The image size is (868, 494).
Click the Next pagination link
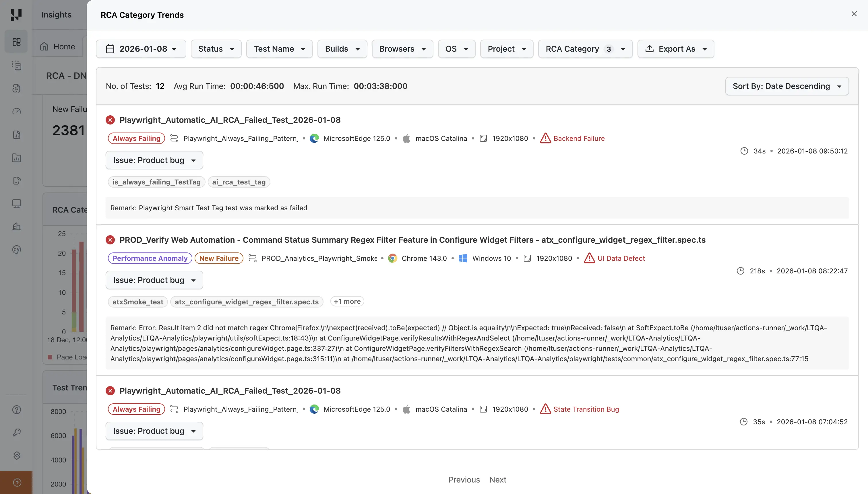[497, 479]
